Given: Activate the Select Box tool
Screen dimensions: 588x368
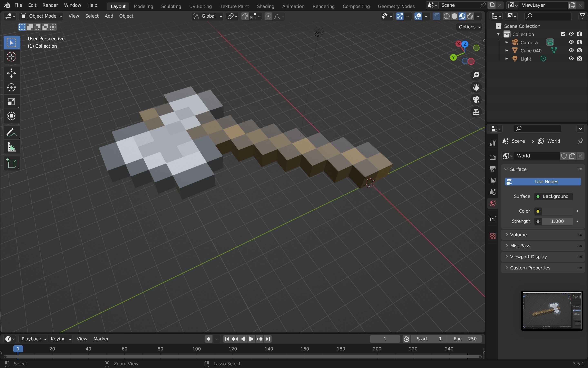Looking at the screenshot, I should (x=11, y=42).
